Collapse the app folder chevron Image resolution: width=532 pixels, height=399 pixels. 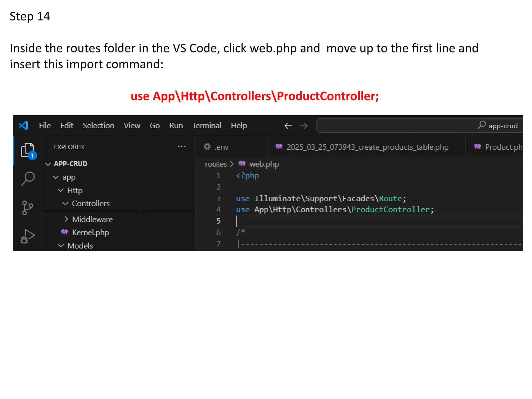(56, 177)
